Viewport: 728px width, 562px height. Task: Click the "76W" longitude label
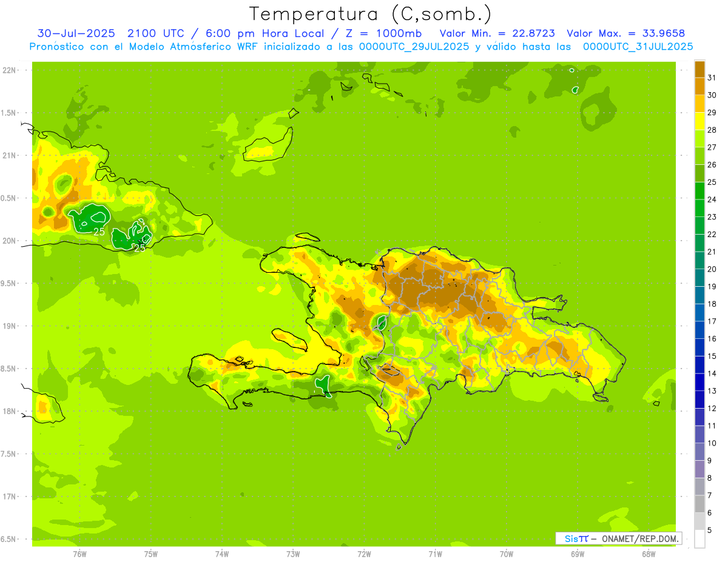click(79, 554)
